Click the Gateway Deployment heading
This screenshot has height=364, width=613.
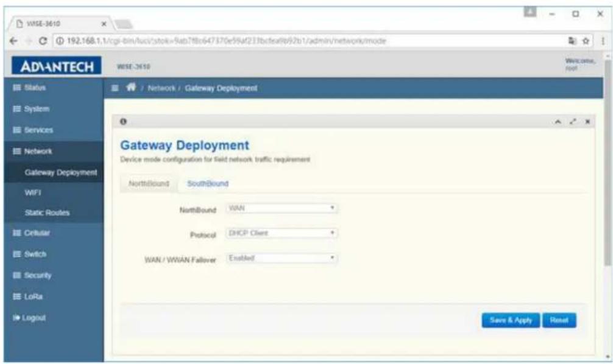(x=185, y=145)
